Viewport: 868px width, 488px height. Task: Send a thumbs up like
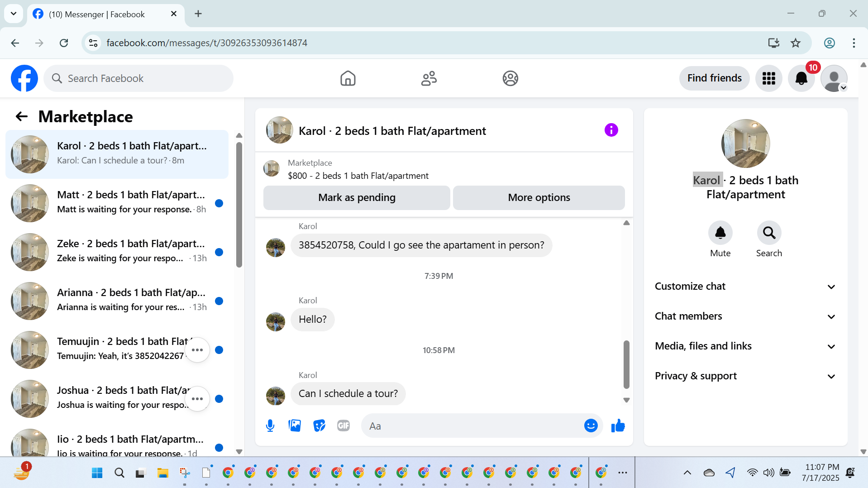tap(618, 426)
